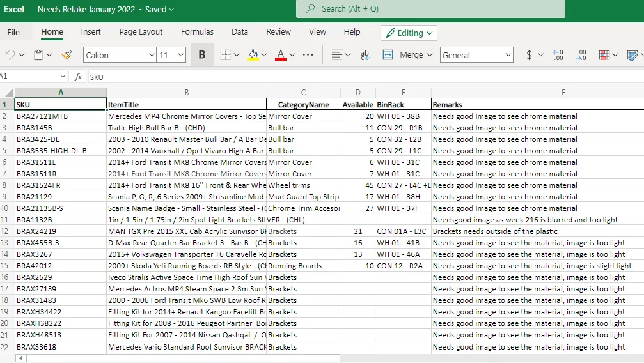Click the Wrap Text icon

(x=365, y=54)
